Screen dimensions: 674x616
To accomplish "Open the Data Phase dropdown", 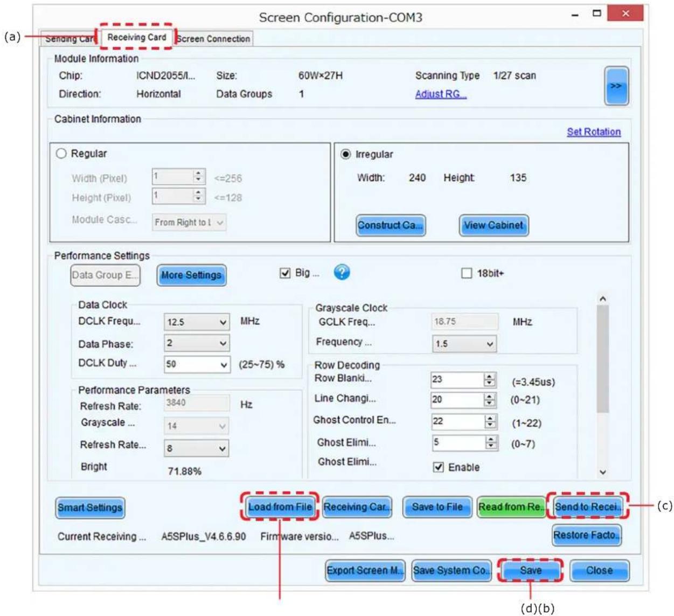I will click(197, 343).
